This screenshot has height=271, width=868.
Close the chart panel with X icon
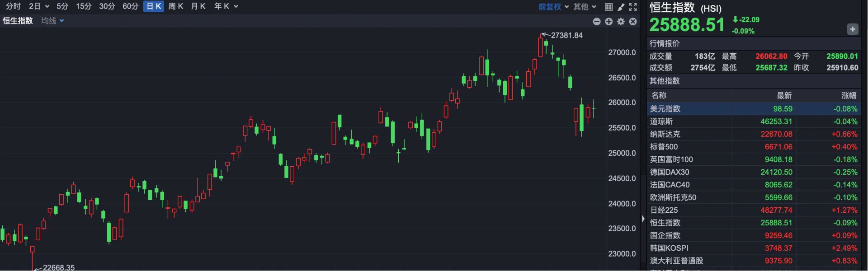coord(633,22)
